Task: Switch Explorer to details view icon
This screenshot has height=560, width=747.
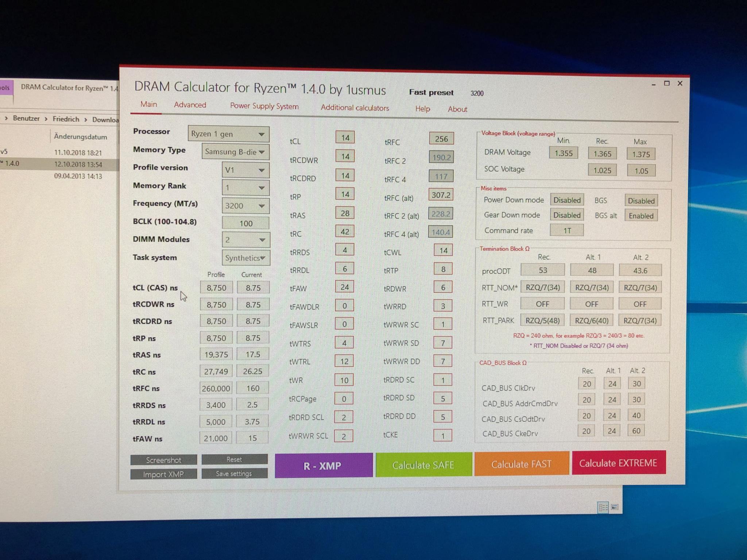Action: (x=603, y=507)
